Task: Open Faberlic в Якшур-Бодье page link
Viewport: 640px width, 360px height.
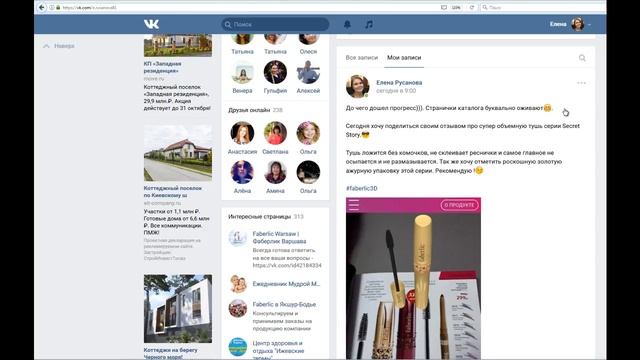Action: tap(284, 304)
